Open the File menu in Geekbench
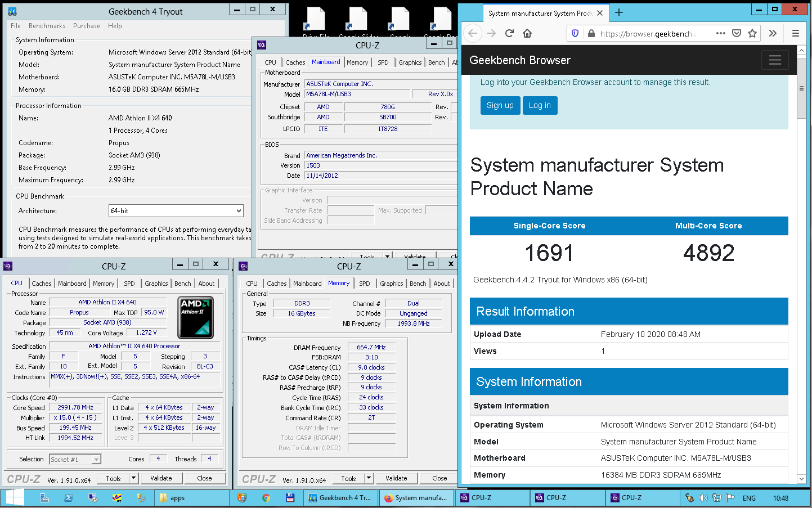The height and width of the screenshot is (508, 812). 16,26
